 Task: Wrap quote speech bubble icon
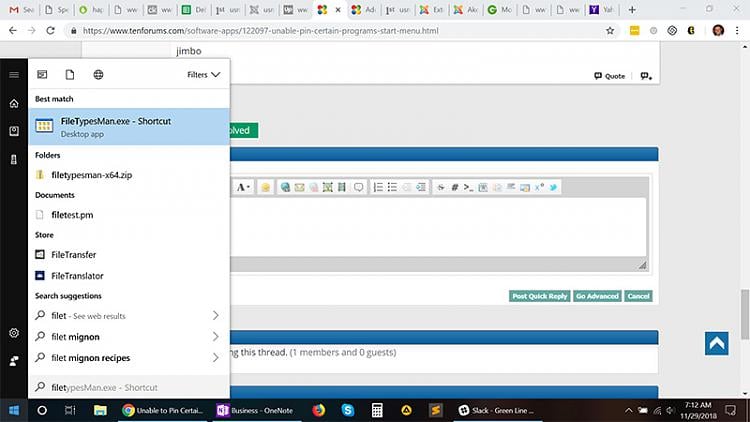click(x=358, y=187)
